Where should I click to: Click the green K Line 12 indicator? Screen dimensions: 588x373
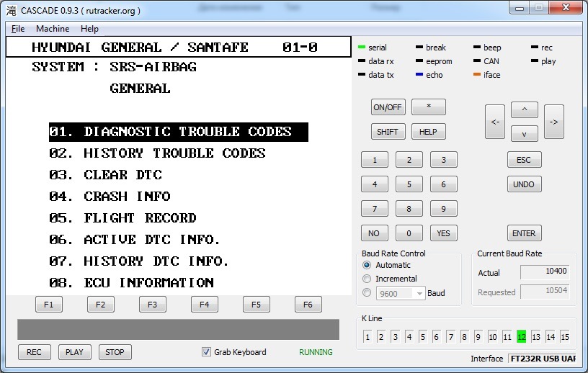[x=521, y=337]
